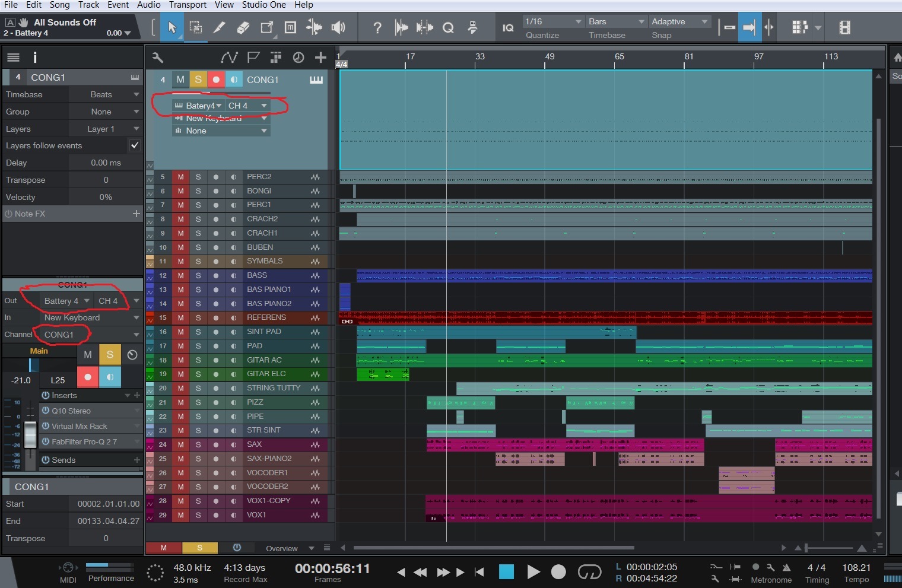Open track list wrench options

tap(158, 58)
